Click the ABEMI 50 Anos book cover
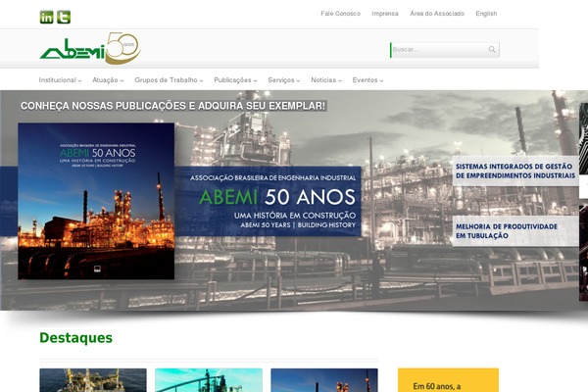Viewport: 588px width, 392px height. pos(96,201)
